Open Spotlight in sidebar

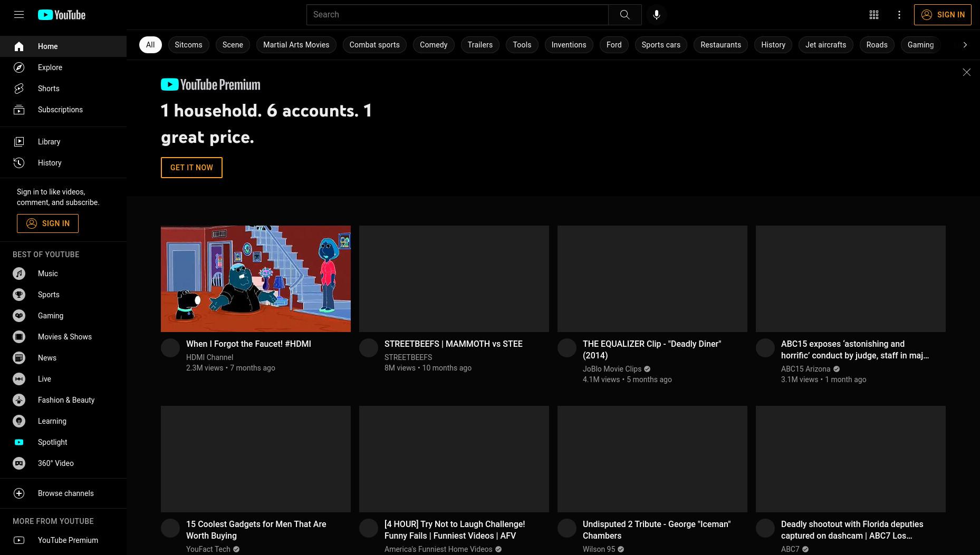pos(63,442)
